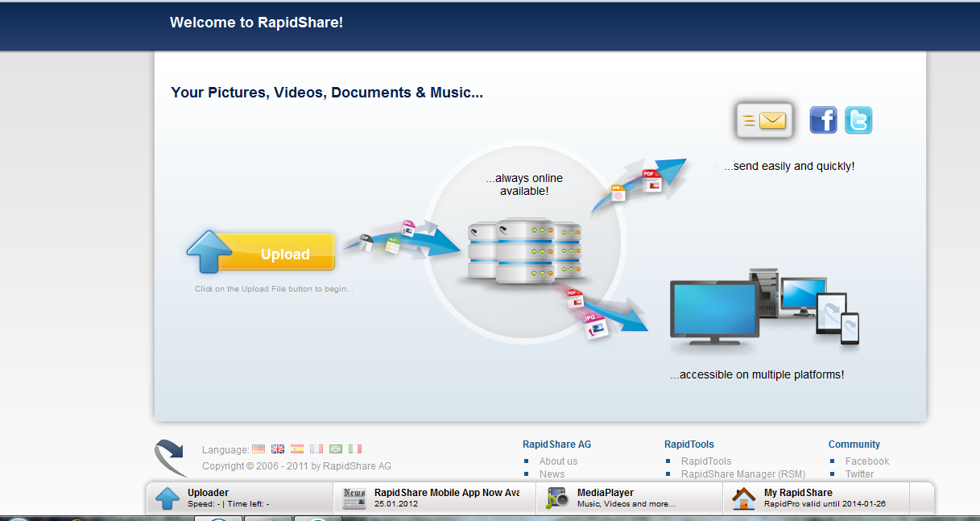Viewport: 980px width, 521px height.
Task: Share via the Twitter bird icon
Action: click(x=858, y=120)
